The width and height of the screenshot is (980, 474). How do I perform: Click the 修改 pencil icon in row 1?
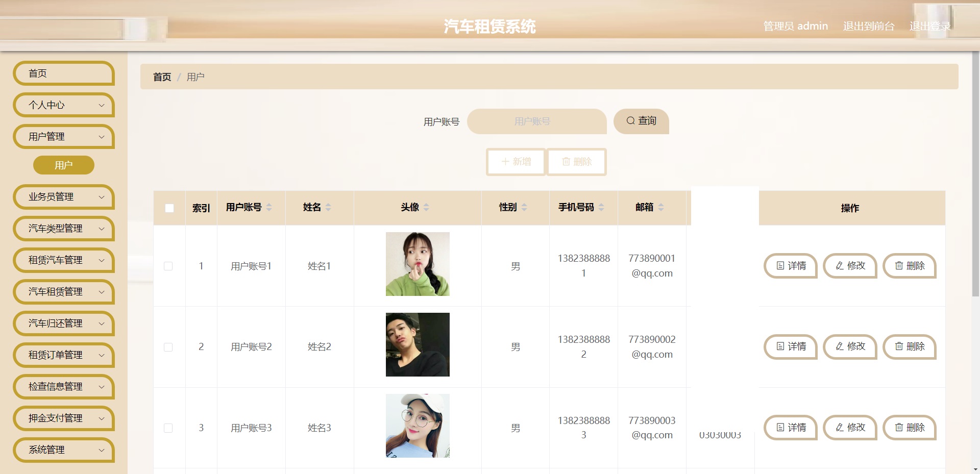(840, 266)
